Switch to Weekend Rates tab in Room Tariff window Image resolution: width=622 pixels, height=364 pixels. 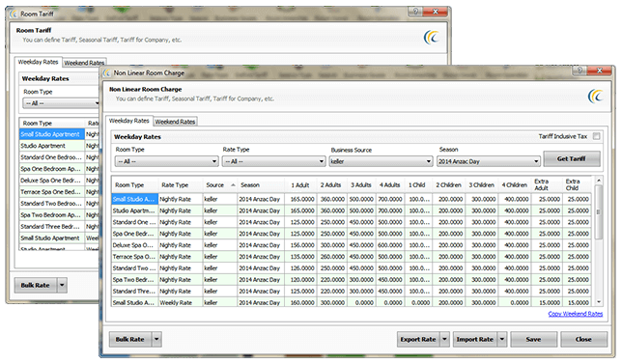click(x=84, y=63)
